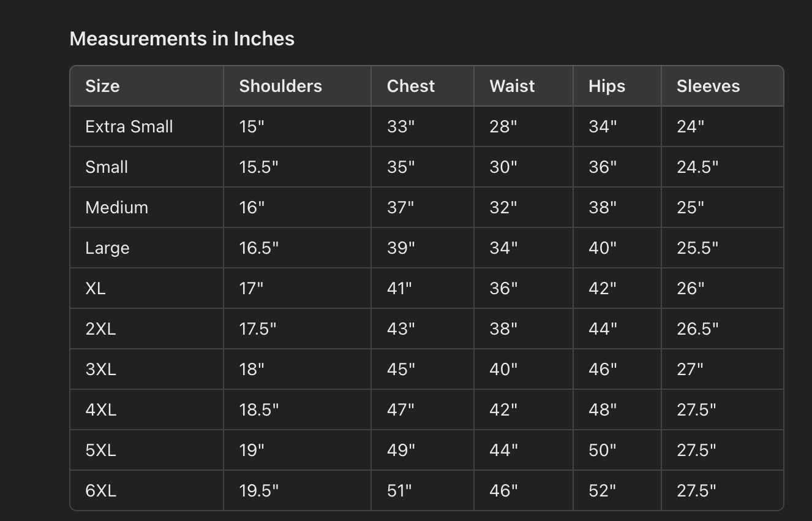Click the Chest column header
Screen dimensions: 812x521
(411, 86)
